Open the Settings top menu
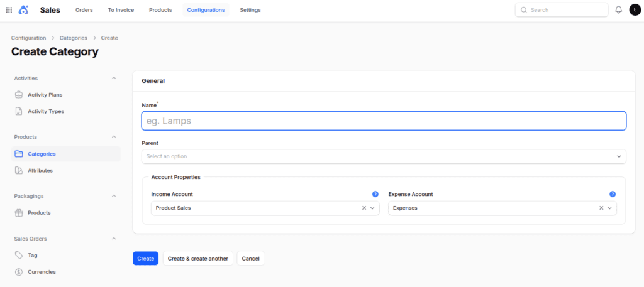This screenshot has width=644, height=287. coord(250,10)
